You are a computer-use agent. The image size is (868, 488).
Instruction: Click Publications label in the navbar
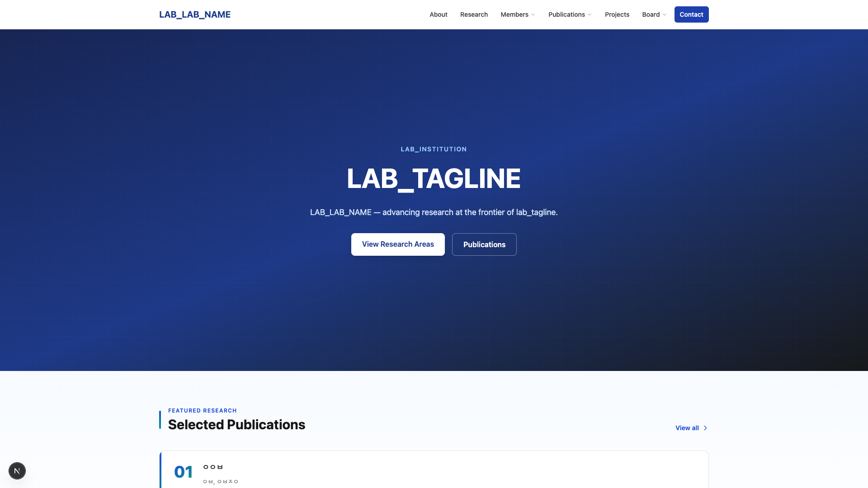566,14
